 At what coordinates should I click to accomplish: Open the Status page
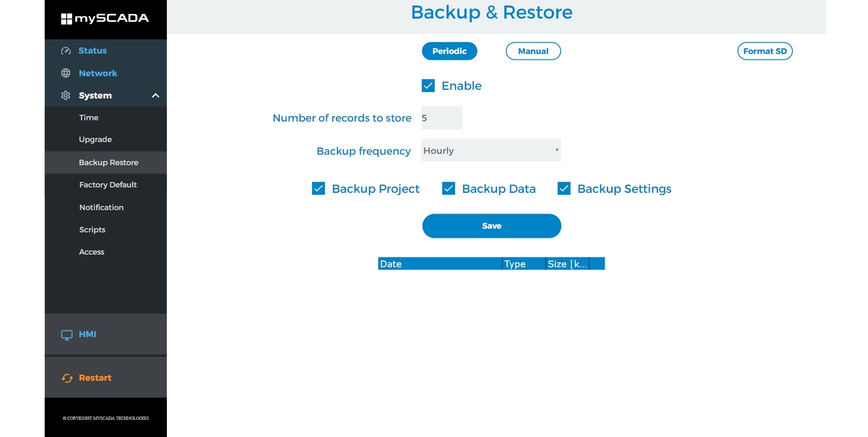coord(93,50)
